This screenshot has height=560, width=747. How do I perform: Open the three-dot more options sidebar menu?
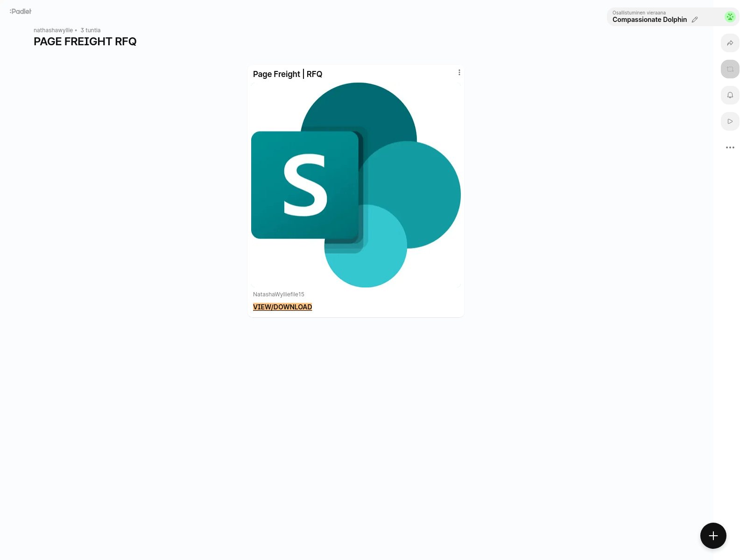(x=730, y=147)
